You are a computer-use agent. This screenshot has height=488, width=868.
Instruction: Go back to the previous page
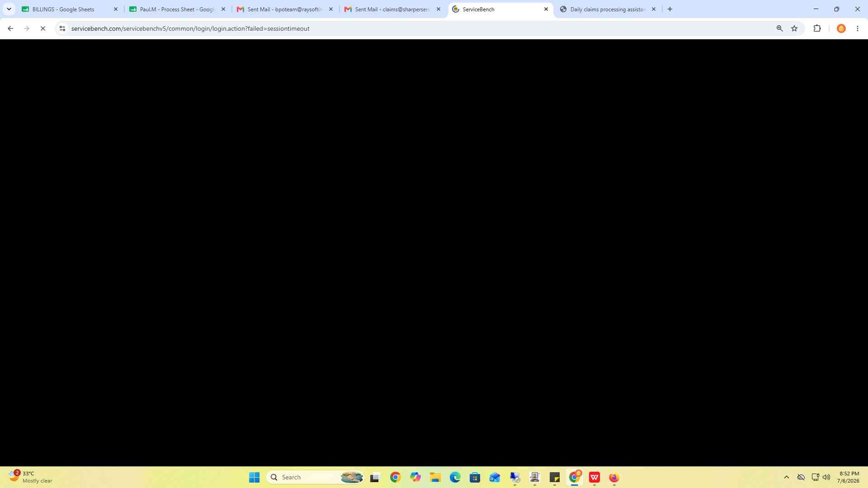click(10, 28)
